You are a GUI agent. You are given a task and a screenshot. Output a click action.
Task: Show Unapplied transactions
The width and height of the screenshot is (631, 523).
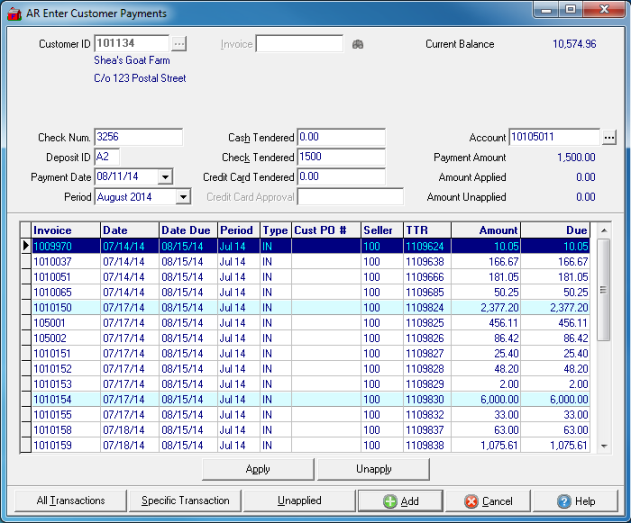pyautogui.click(x=299, y=501)
